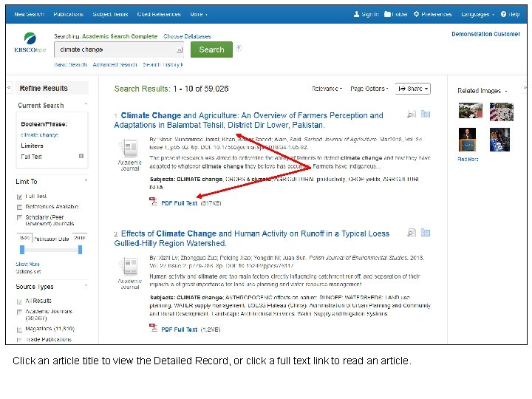Open search help question mark icon
This screenshot has height=399, width=532.
(239, 48)
